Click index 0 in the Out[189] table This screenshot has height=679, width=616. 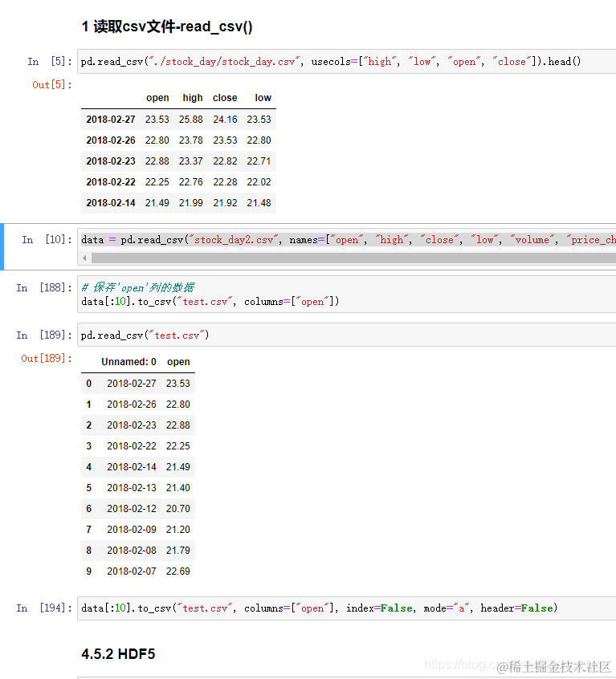click(89, 383)
